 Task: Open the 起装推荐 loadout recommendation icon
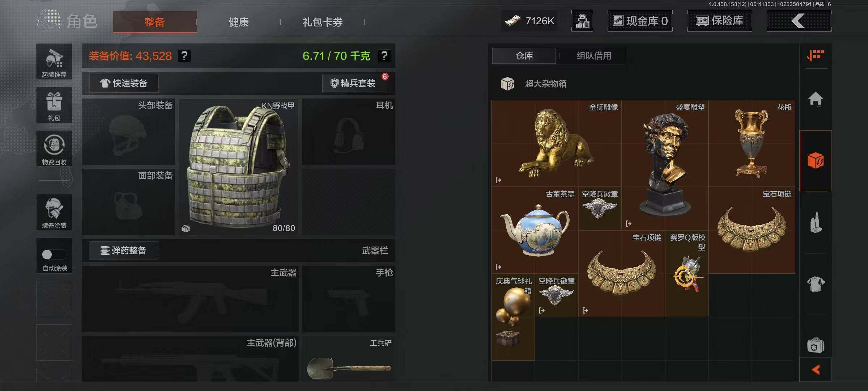(x=54, y=62)
